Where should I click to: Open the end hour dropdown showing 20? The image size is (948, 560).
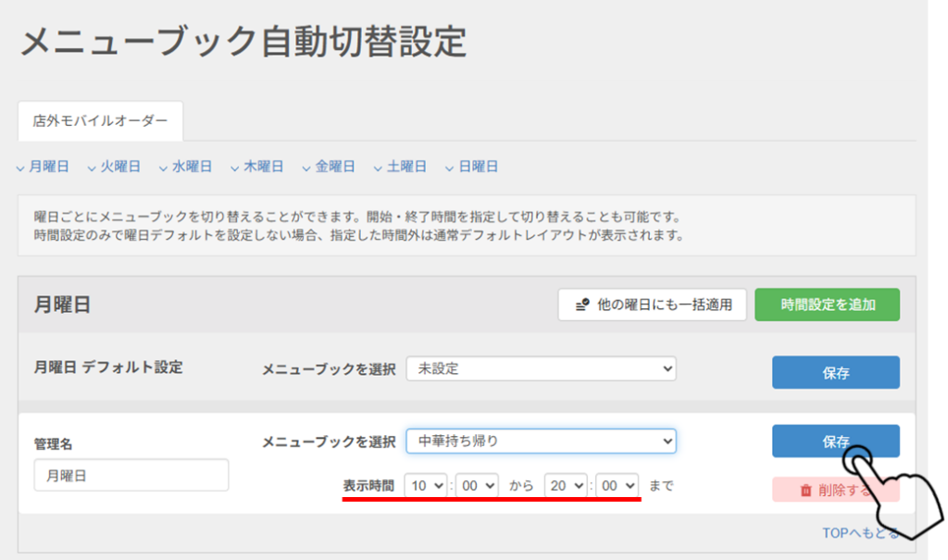pyautogui.click(x=566, y=485)
